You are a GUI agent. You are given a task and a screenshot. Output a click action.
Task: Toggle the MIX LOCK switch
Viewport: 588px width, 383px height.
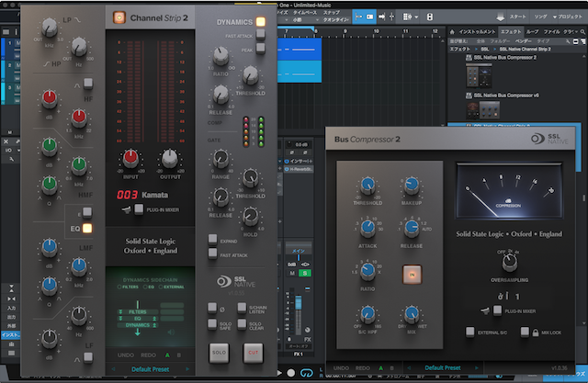[525, 332]
